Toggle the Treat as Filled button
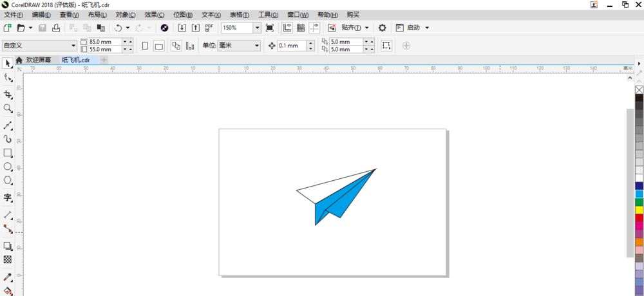Screen dimensions: 644x296 (x=386, y=46)
